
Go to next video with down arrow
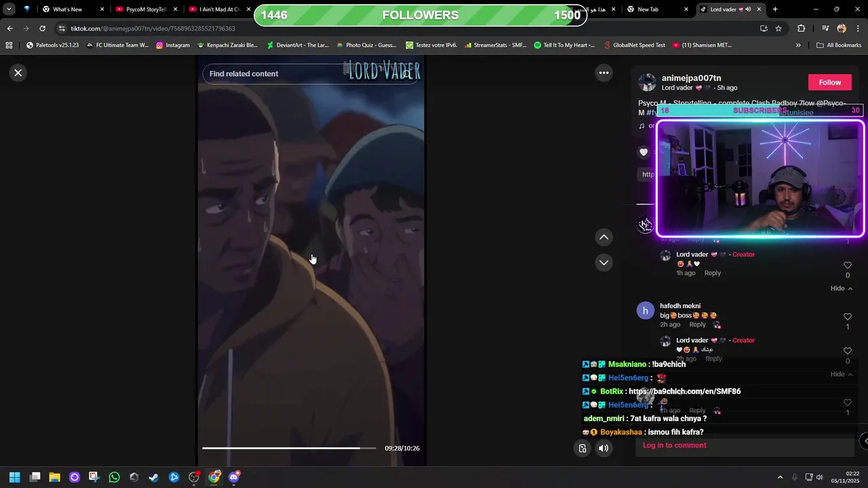click(604, 262)
